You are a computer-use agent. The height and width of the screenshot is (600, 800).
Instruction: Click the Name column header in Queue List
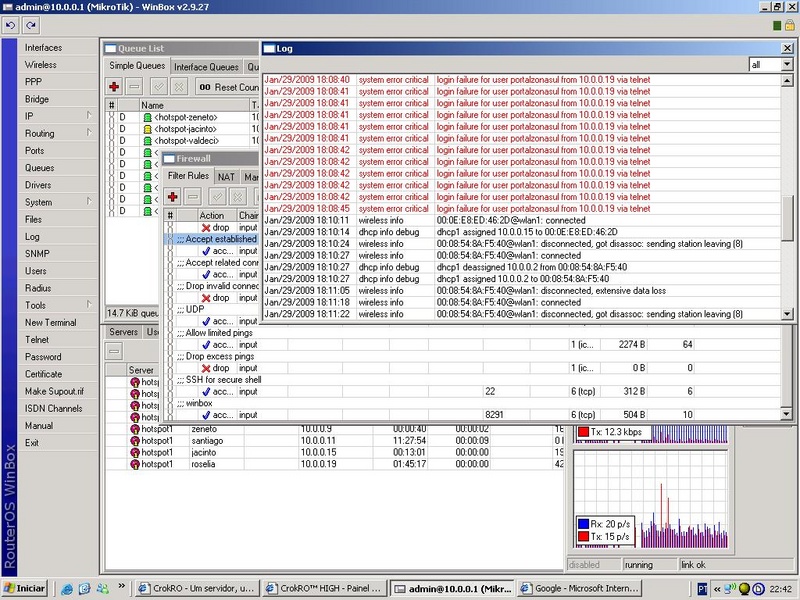(x=194, y=105)
